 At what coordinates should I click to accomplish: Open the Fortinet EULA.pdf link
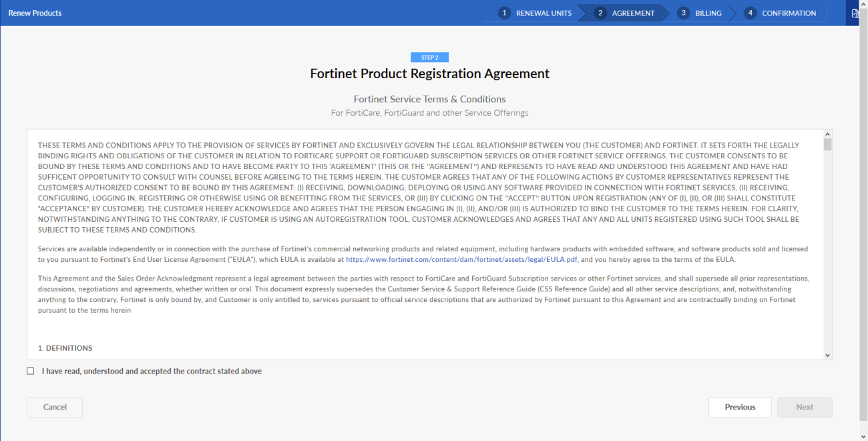pyautogui.click(x=461, y=259)
